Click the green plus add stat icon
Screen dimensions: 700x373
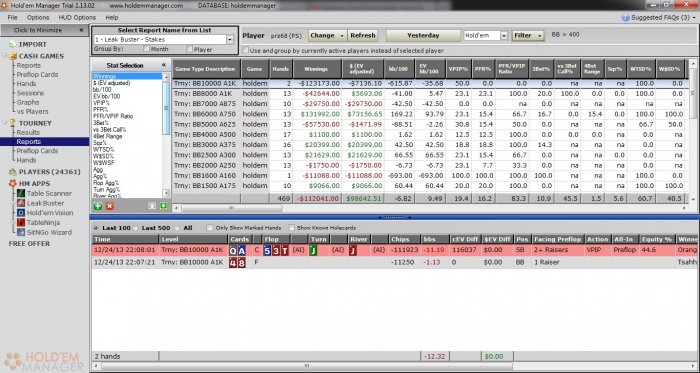coord(98,206)
